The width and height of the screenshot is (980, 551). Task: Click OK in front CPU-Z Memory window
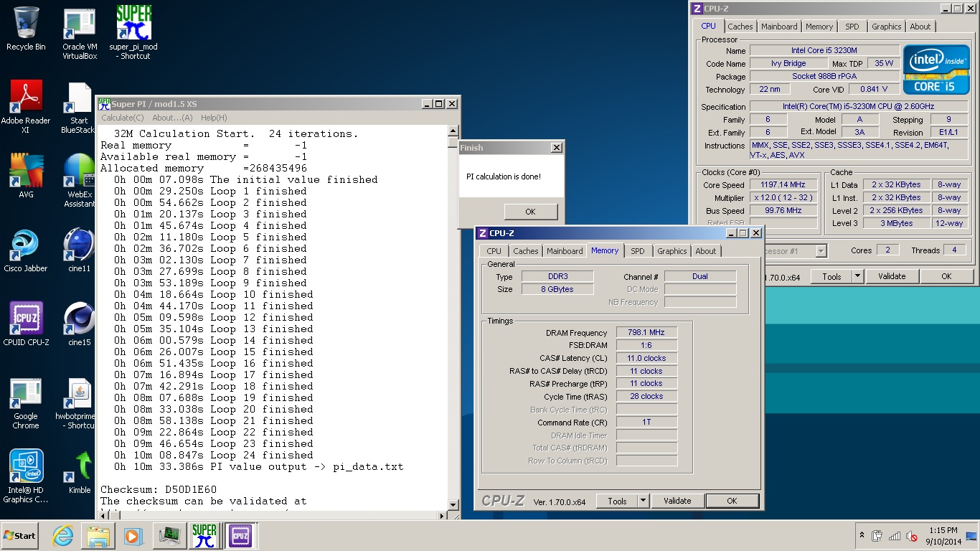(732, 501)
